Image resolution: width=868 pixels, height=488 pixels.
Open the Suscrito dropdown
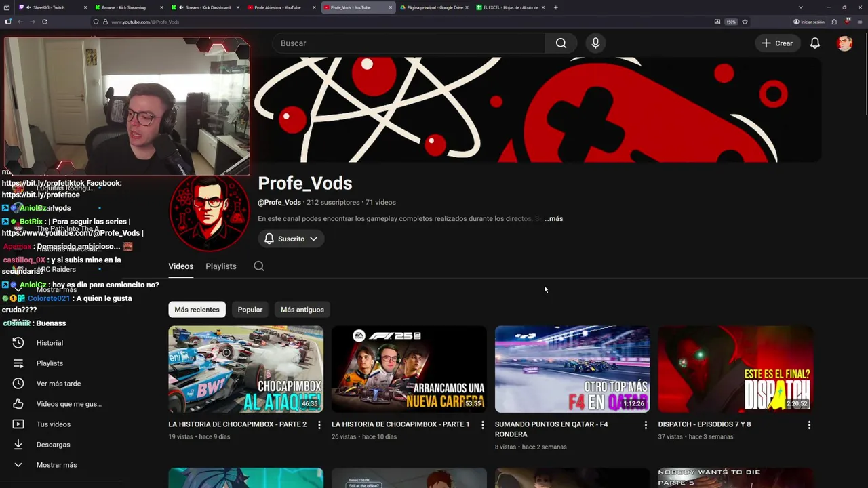[x=291, y=239]
